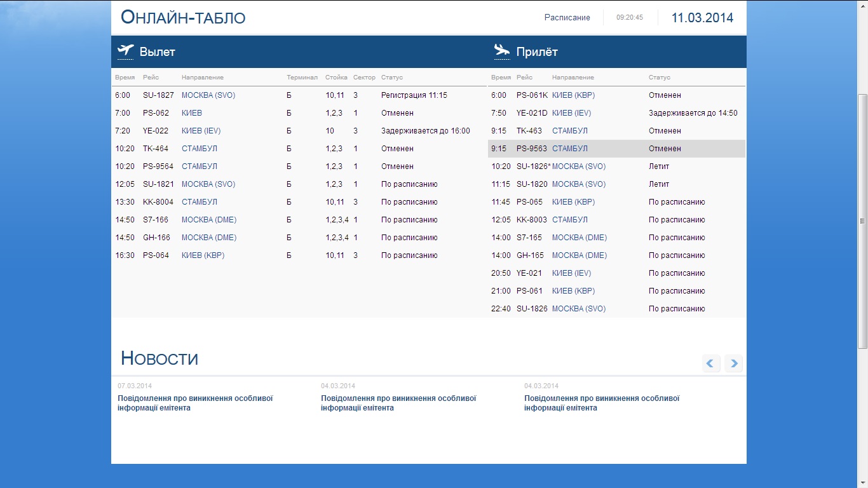Select highlighted arrival row PS-9563

616,149
